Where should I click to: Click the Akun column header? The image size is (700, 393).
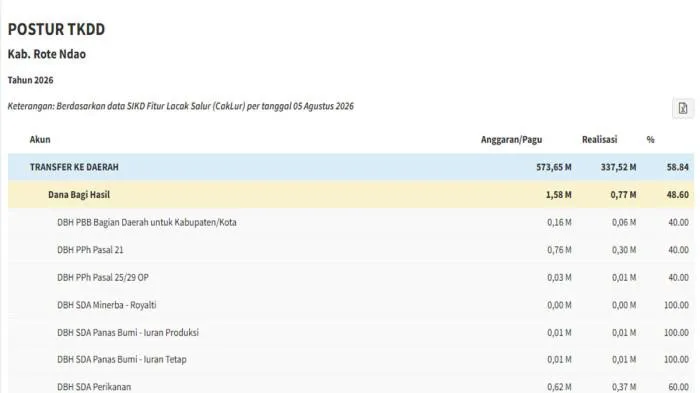(40, 139)
